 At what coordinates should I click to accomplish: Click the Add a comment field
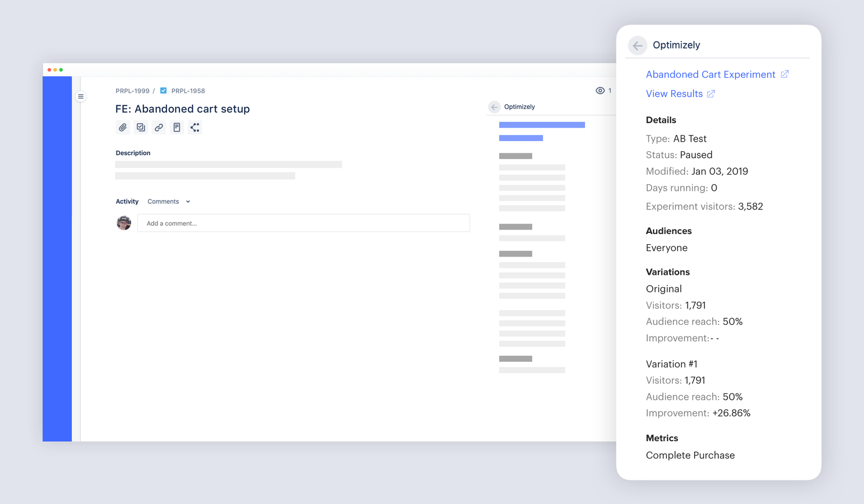[304, 223]
